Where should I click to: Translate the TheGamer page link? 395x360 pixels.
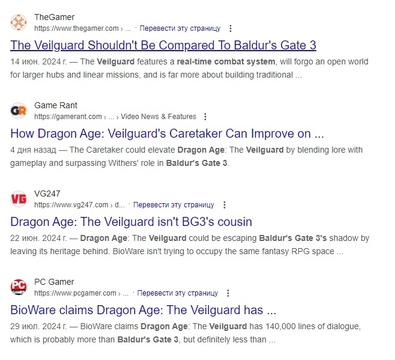180,28
